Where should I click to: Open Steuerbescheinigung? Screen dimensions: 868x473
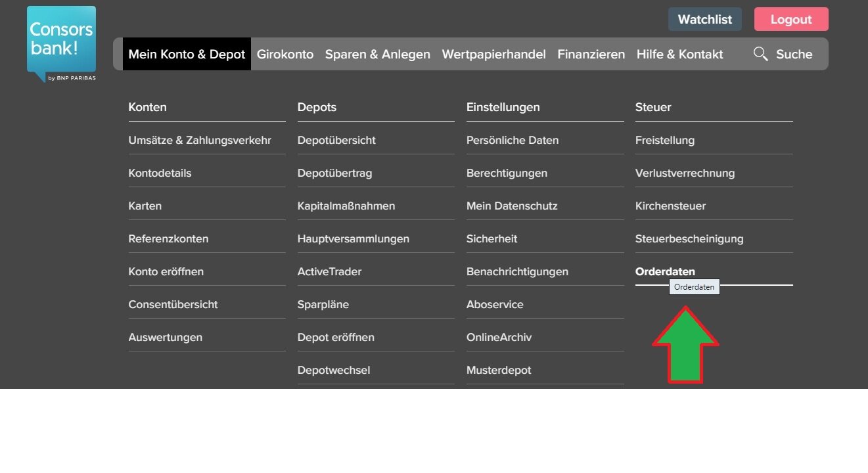[x=689, y=238]
